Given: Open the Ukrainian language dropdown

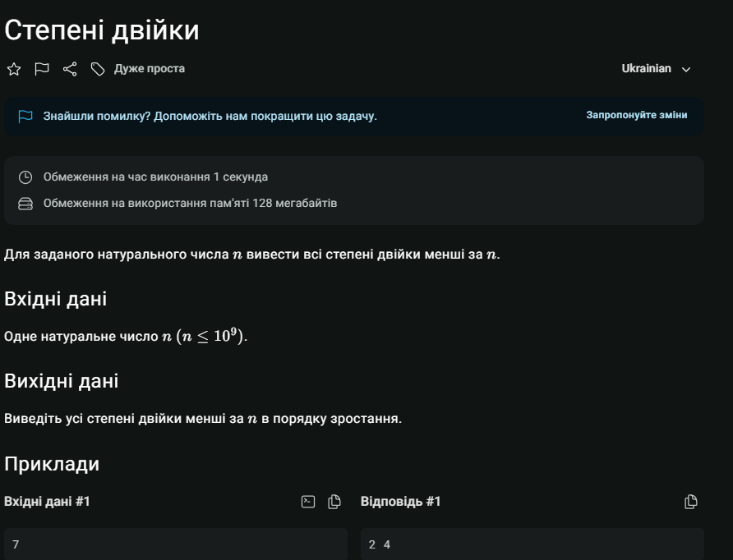Looking at the screenshot, I should pos(656,69).
